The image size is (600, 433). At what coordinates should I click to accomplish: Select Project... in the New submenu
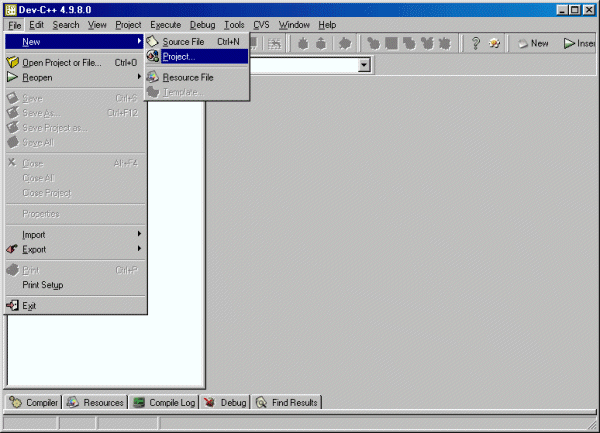pyautogui.click(x=197, y=57)
